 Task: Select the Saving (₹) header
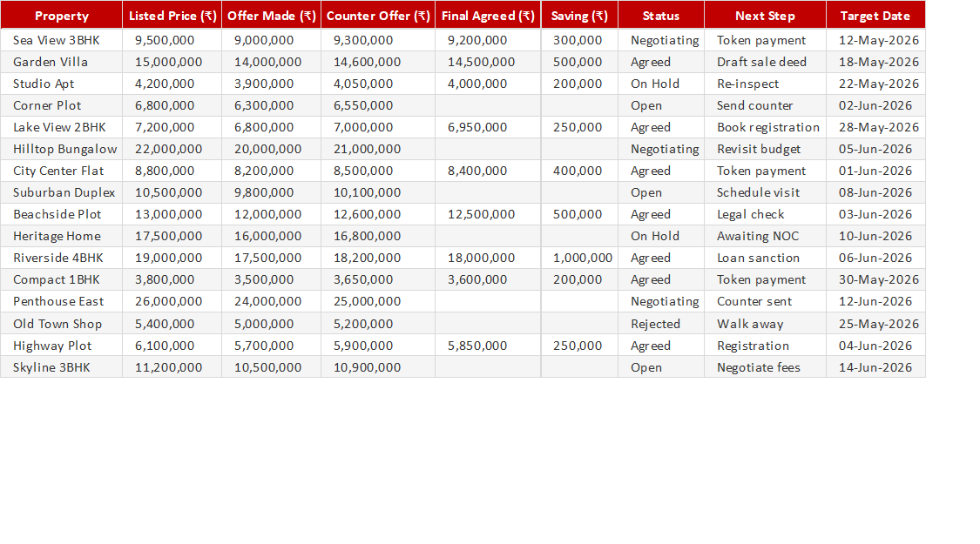pyautogui.click(x=579, y=16)
